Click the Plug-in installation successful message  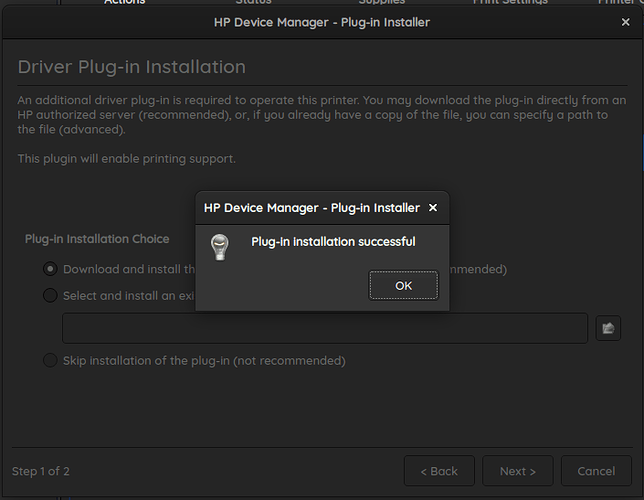click(x=332, y=241)
